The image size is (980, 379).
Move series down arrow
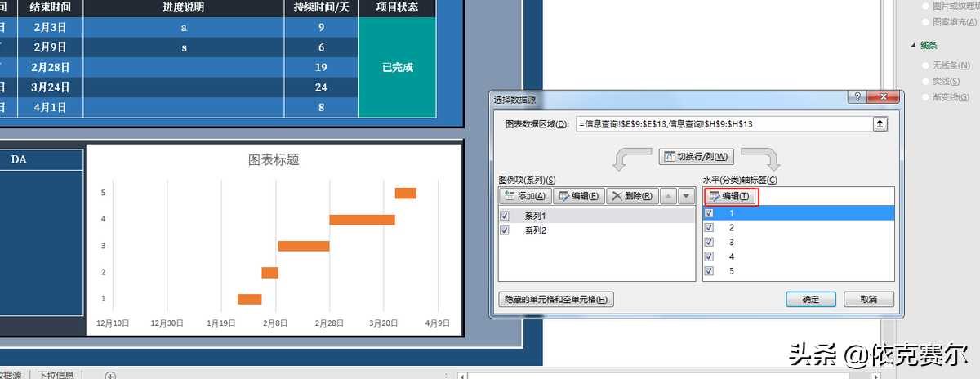click(686, 196)
